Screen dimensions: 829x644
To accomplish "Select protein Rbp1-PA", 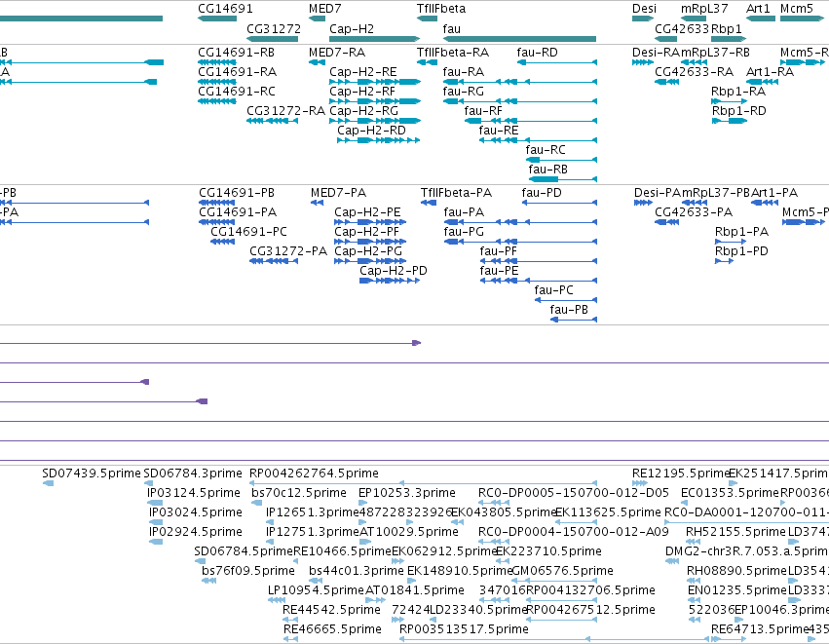I will [741, 232].
